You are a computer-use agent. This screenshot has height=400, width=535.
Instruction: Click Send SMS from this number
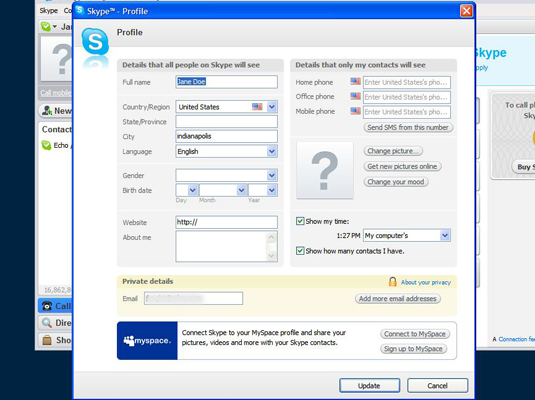[x=408, y=127]
